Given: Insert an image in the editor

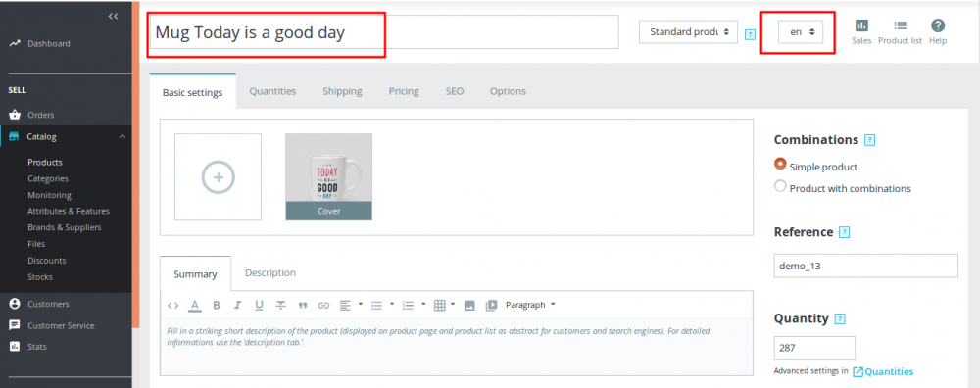Looking at the screenshot, I should point(470,306).
